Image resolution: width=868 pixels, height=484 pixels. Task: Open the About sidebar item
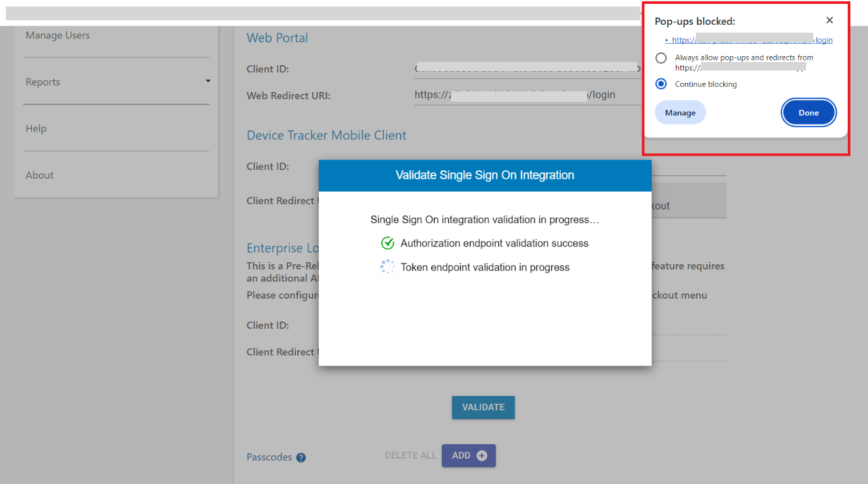pyautogui.click(x=39, y=175)
